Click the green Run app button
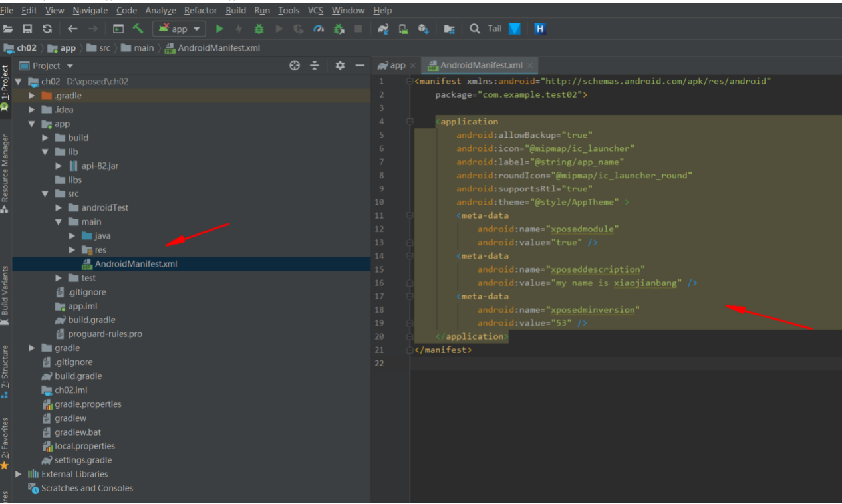This screenshot has height=504, width=842. tap(219, 29)
